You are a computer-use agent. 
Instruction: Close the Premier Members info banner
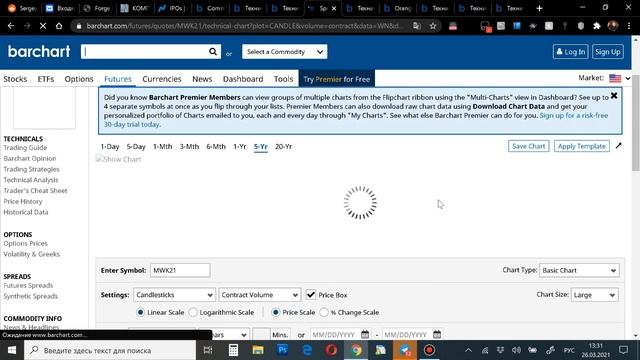[614, 96]
